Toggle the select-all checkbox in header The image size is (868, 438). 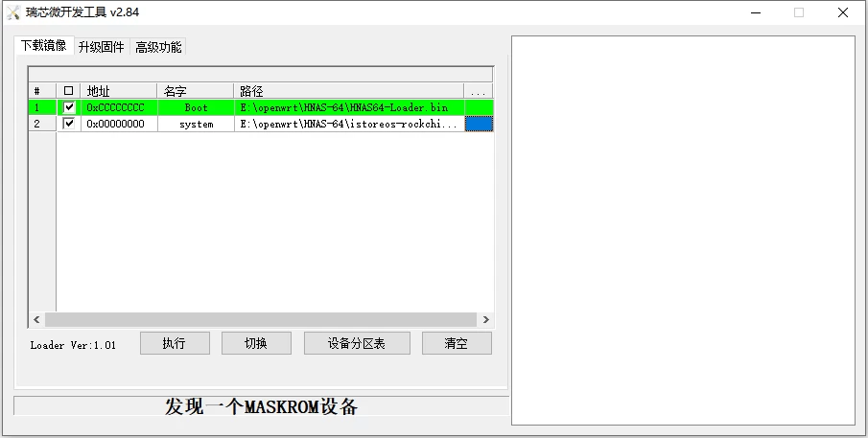(x=69, y=91)
